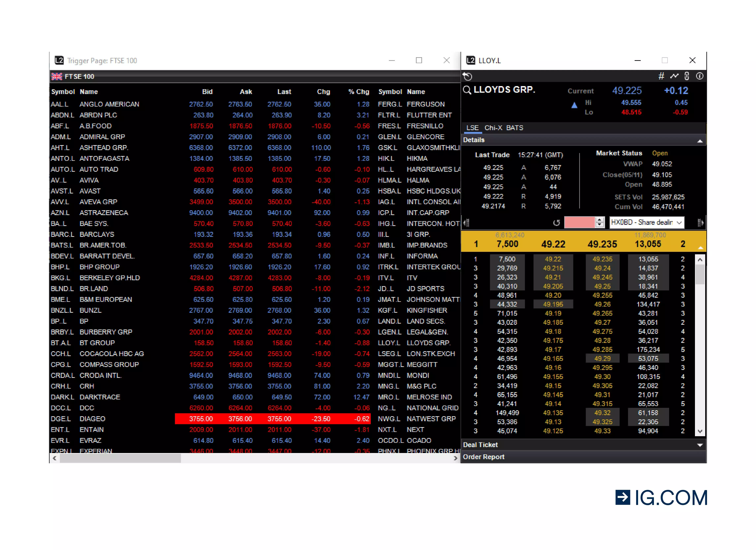This screenshot has height=550, width=756.
Task: Click the right panel expand arrow icon
Action: click(700, 223)
